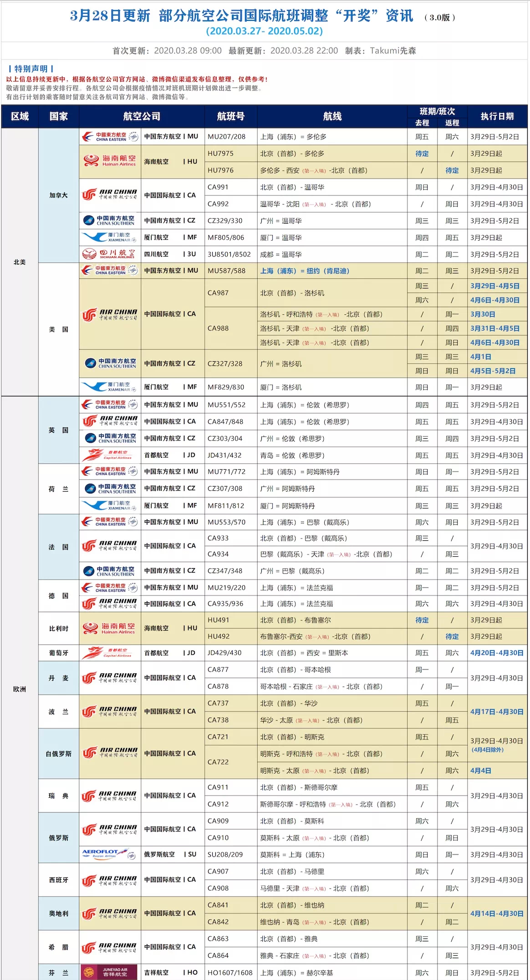Click Xiamen Air logo in MF805/806 row
This screenshot has height=980, width=530.
click(x=110, y=237)
